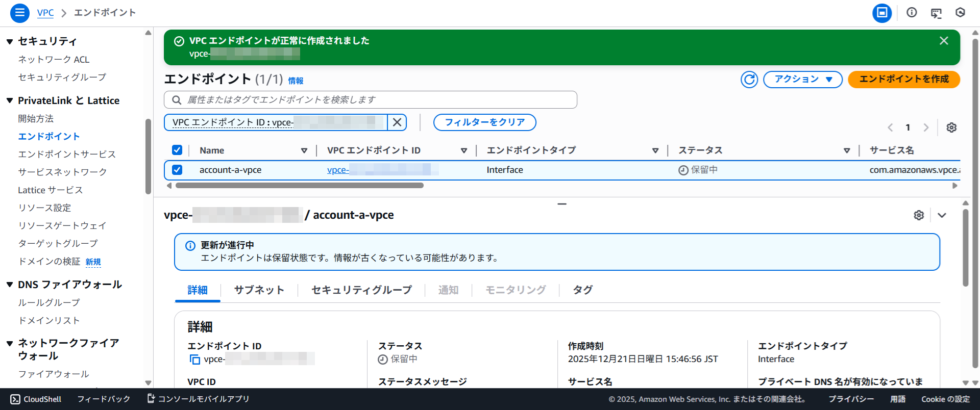Uncheck the account-a-vpce row checkbox
Viewport: 980px width, 410px height.
click(177, 170)
